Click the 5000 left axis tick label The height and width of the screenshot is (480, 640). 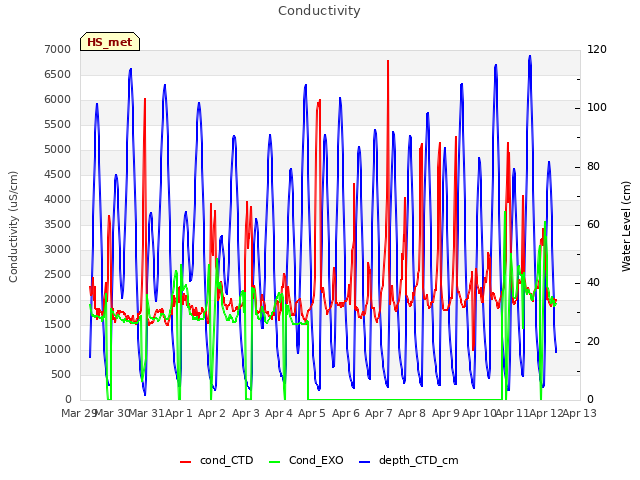click(58, 149)
